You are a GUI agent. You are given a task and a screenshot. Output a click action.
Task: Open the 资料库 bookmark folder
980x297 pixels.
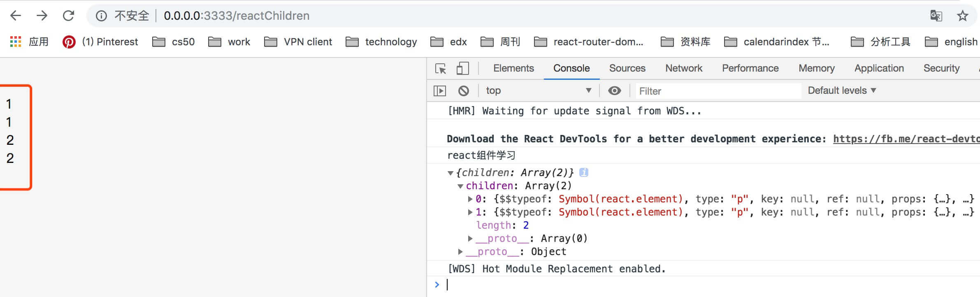click(685, 42)
